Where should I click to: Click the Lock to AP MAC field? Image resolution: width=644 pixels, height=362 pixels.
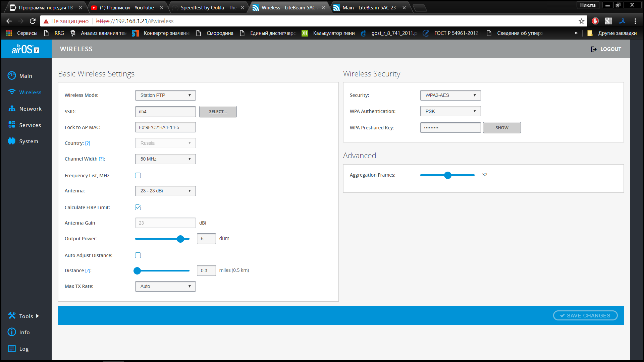tap(165, 127)
